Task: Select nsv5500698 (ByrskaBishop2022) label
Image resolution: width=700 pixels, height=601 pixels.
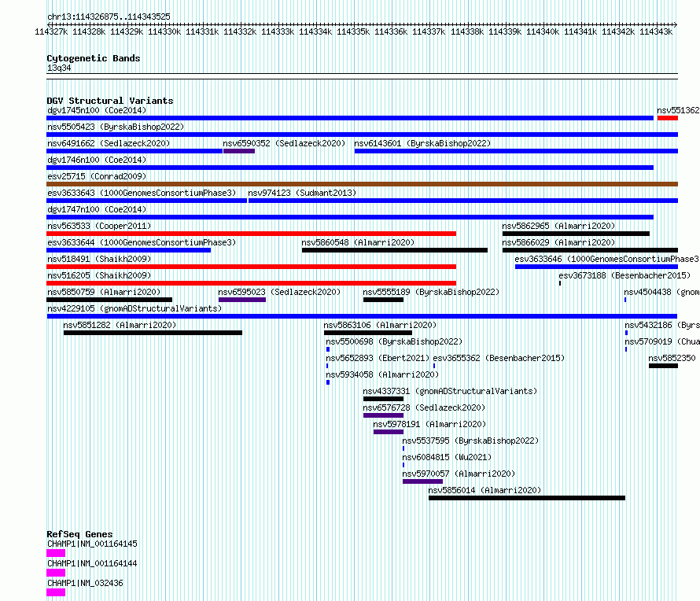Action: click(x=394, y=341)
